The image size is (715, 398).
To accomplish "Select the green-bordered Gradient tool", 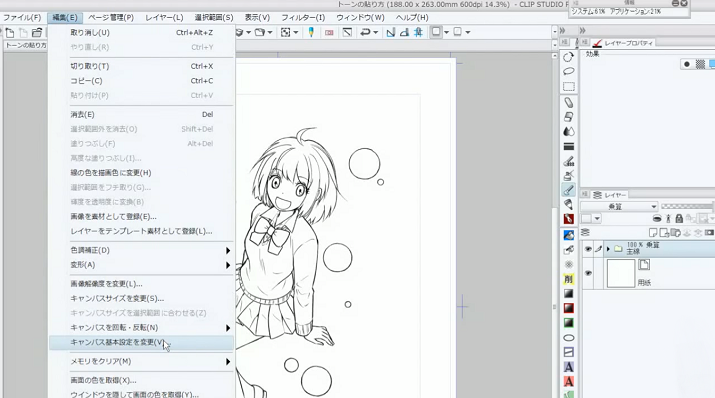I will 568,323.
